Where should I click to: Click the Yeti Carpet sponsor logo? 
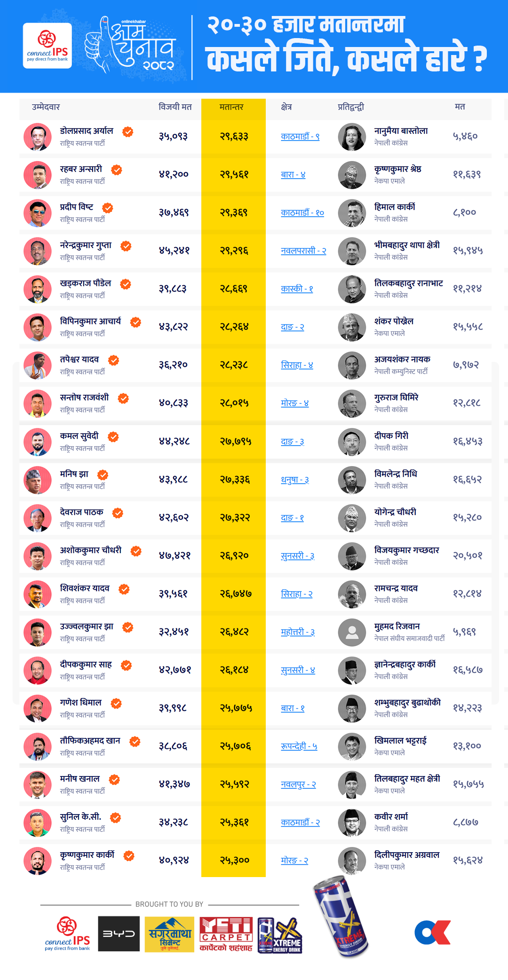coord(226,934)
